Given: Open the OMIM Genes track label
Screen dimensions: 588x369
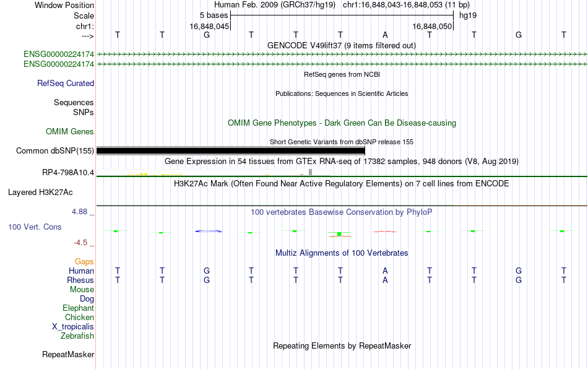Looking at the screenshot, I should tap(69, 132).
